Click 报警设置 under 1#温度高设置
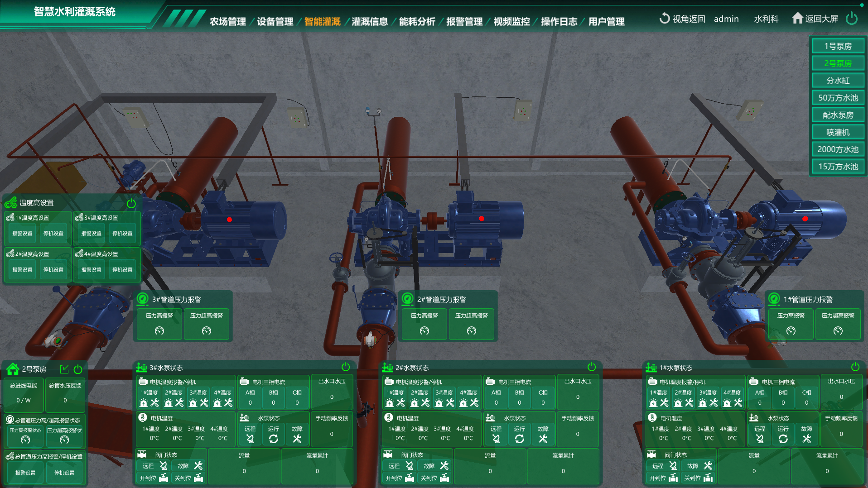Viewport: 868px width, 488px height. click(22, 234)
